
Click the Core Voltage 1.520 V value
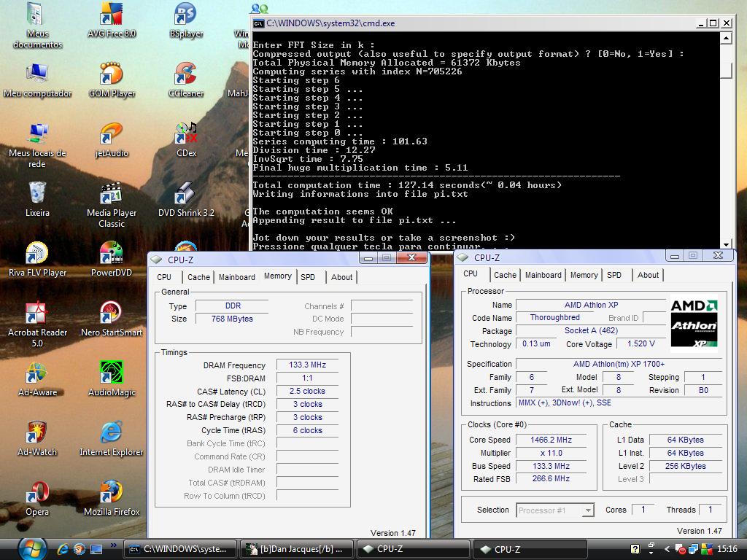[640, 344]
